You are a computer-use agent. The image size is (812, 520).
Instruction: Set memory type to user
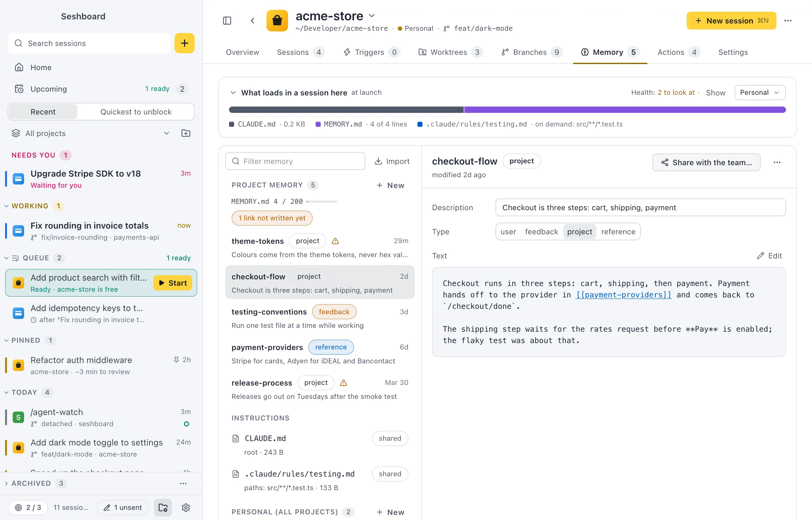pos(508,232)
